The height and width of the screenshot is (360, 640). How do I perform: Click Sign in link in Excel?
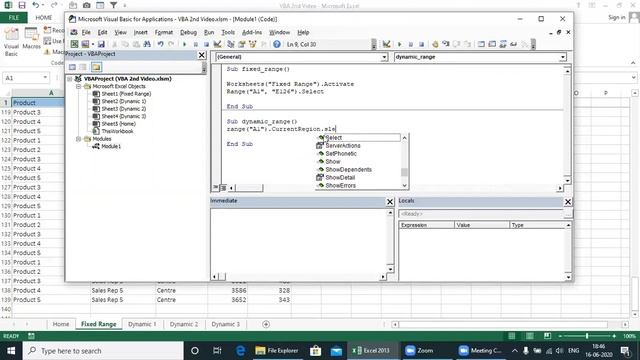click(x=616, y=17)
